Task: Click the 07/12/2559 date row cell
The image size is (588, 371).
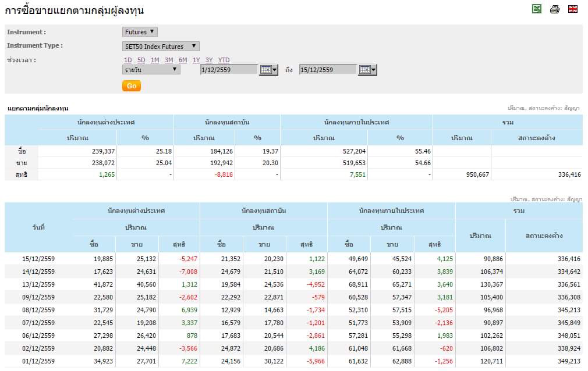Action: tap(38, 323)
